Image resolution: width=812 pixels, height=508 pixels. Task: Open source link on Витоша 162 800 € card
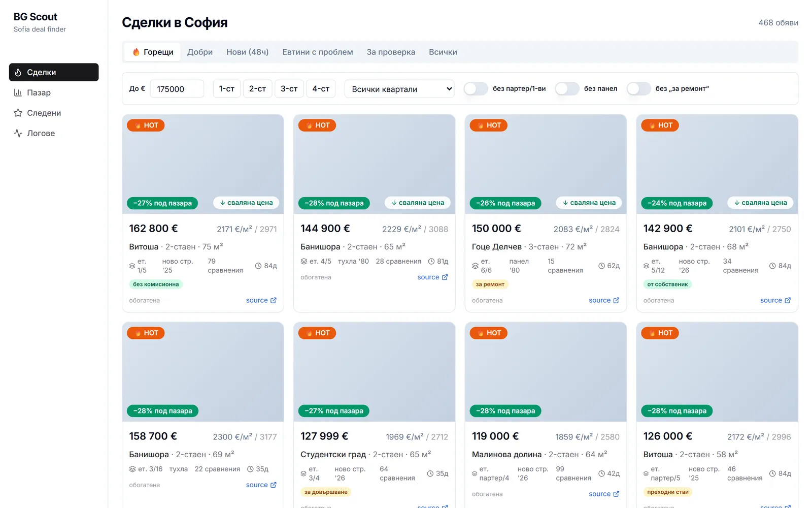pos(261,300)
